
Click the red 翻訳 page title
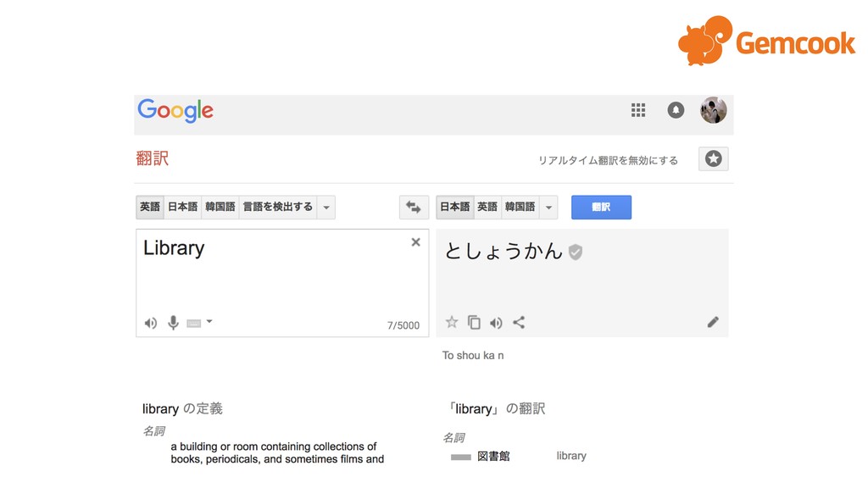click(153, 158)
